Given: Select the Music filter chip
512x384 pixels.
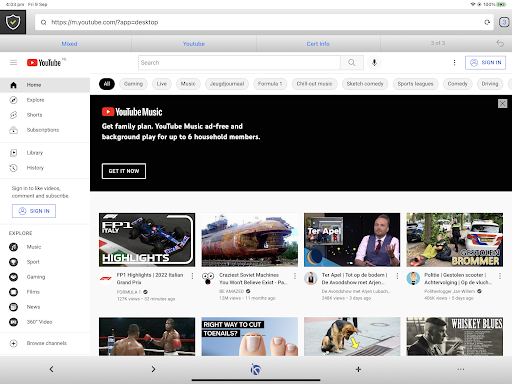Looking at the screenshot, I should 188,84.
